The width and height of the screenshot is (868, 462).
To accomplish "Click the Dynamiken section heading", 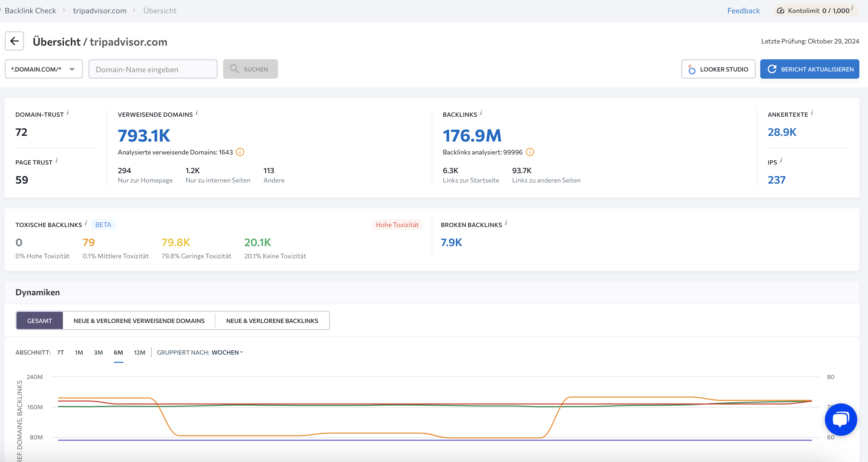I will click(x=38, y=292).
